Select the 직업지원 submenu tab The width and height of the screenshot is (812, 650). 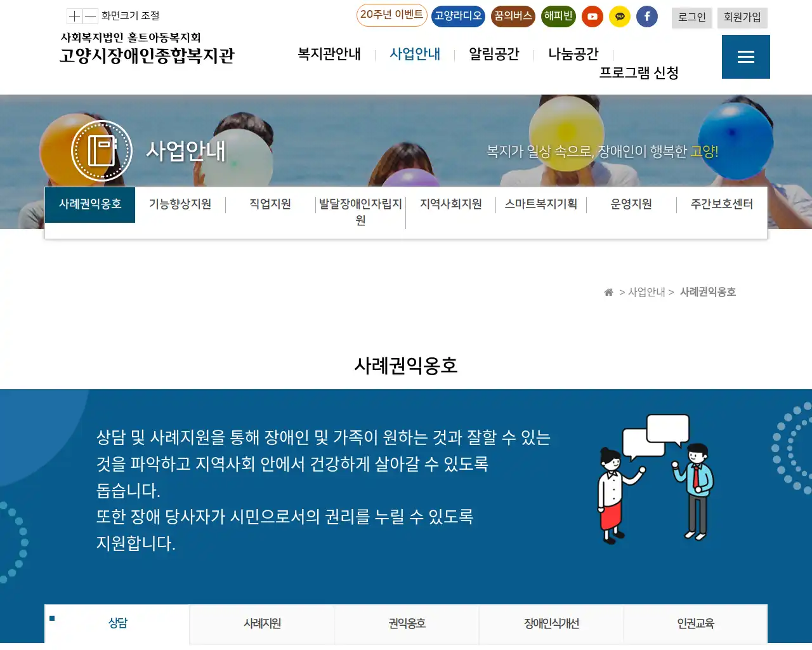(270, 204)
